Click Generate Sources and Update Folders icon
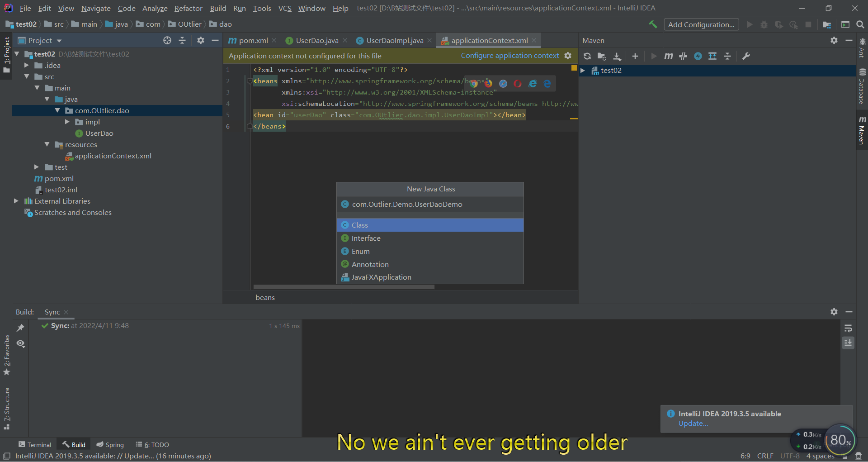868x462 pixels. (602, 56)
